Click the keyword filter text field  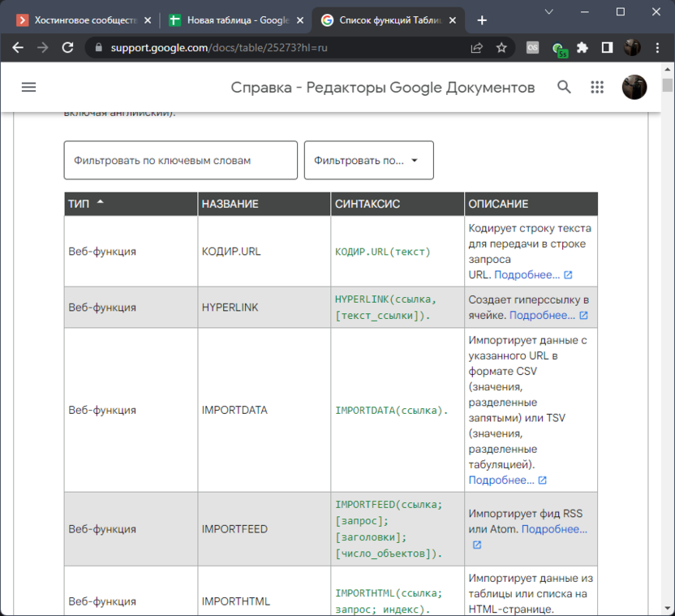click(x=180, y=161)
